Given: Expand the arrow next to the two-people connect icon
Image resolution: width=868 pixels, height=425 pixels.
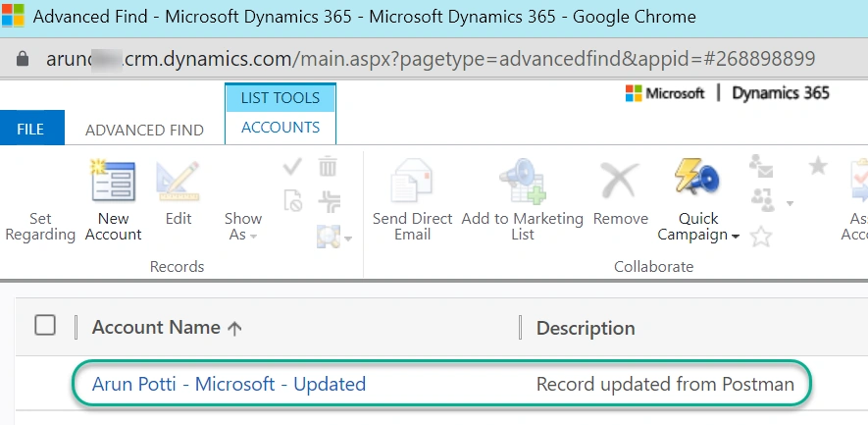Looking at the screenshot, I should pos(790,203).
